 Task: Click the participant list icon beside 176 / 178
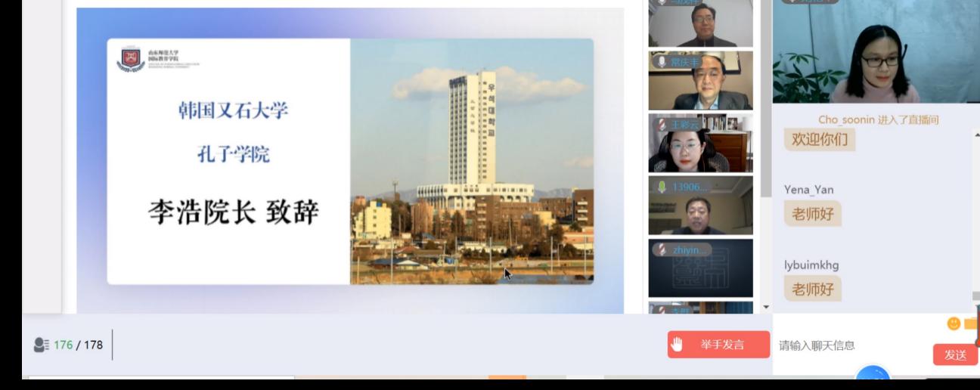click(41, 345)
